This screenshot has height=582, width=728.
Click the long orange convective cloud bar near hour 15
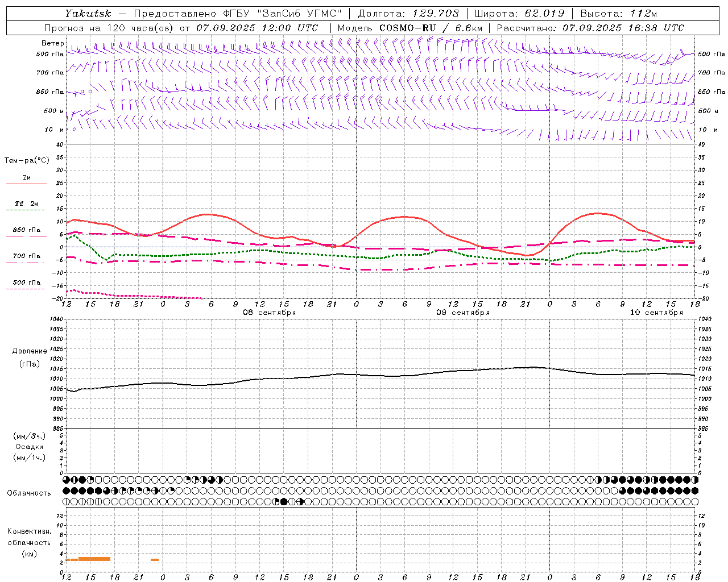(94, 559)
